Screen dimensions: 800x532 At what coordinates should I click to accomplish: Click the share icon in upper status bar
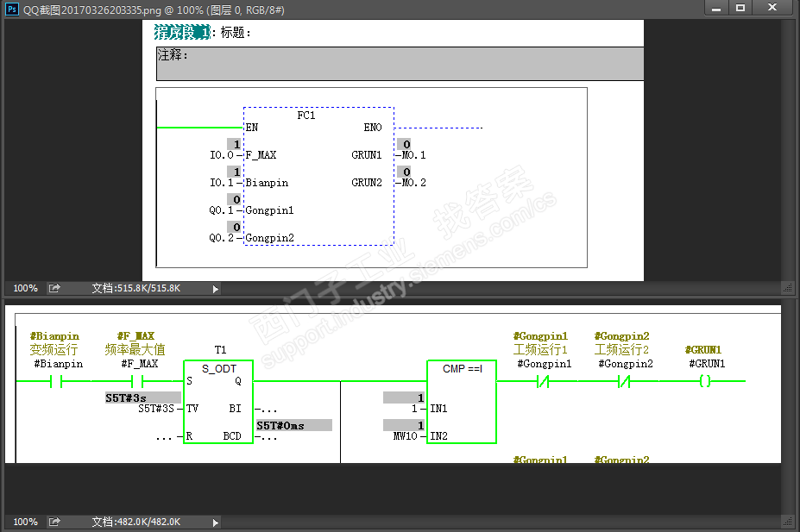[54, 288]
